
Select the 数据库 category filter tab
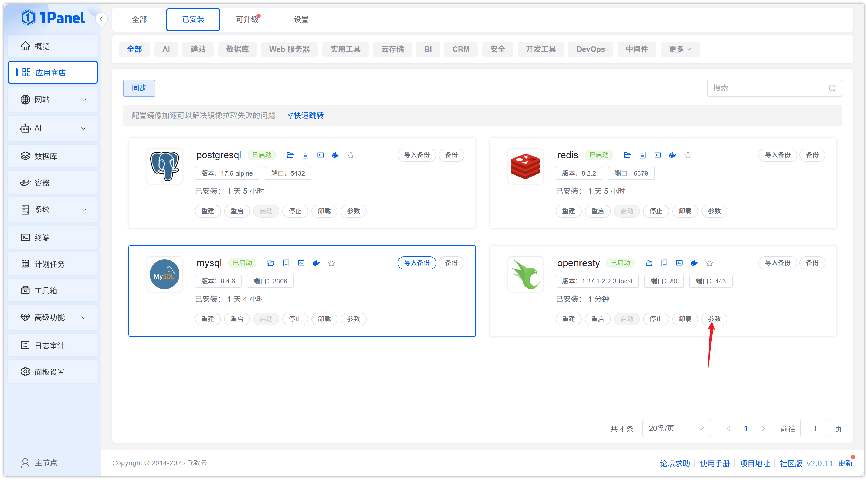[237, 49]
